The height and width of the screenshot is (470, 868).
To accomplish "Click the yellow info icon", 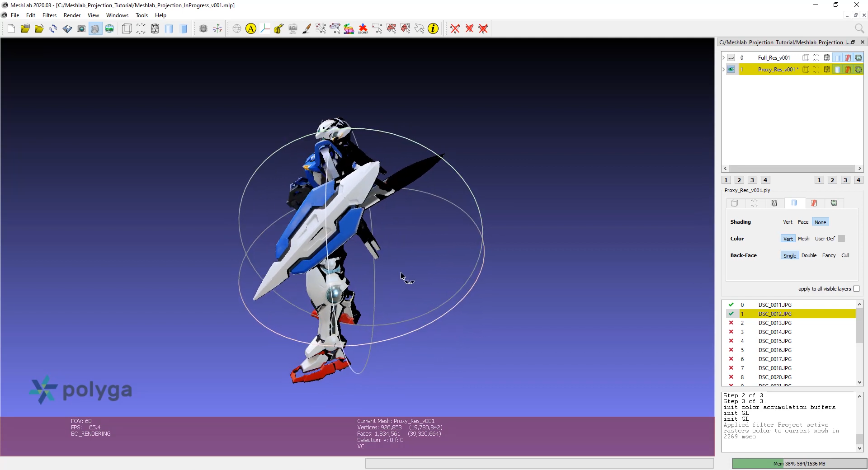I will coord(433,29).
